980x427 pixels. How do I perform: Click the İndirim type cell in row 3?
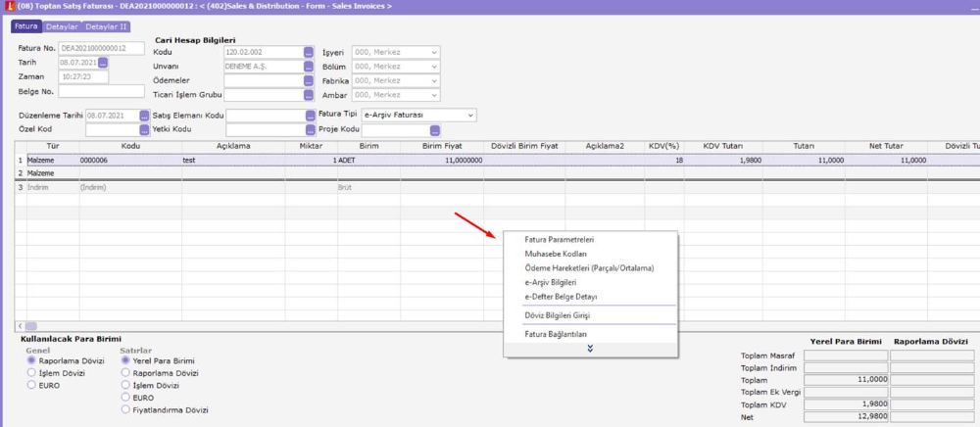pos(53,187)
